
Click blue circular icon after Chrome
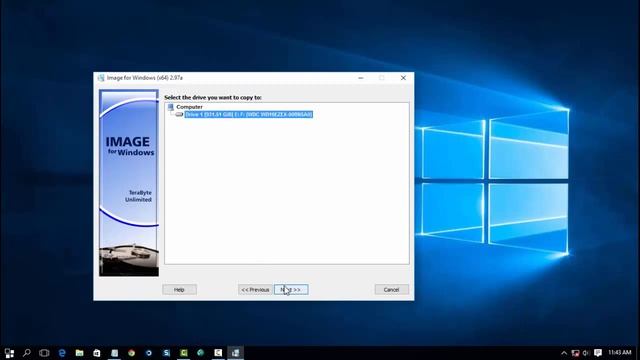(149, 353)
